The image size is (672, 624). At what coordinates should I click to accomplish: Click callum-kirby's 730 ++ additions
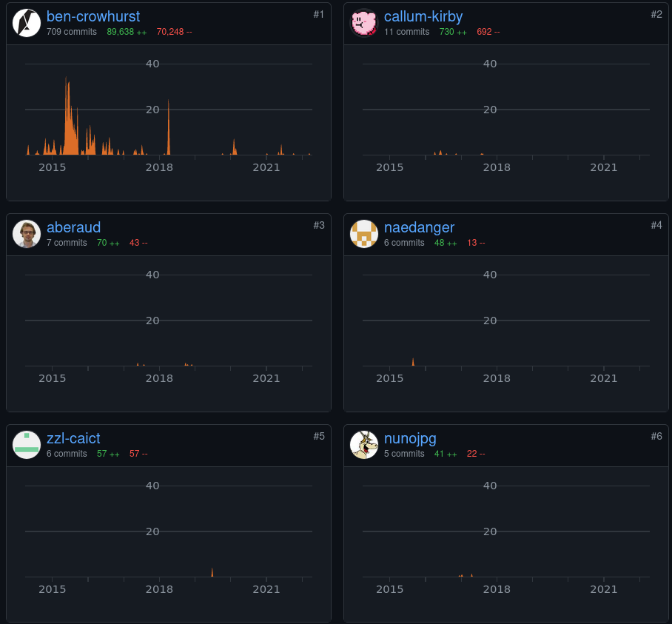pos(453,32)
